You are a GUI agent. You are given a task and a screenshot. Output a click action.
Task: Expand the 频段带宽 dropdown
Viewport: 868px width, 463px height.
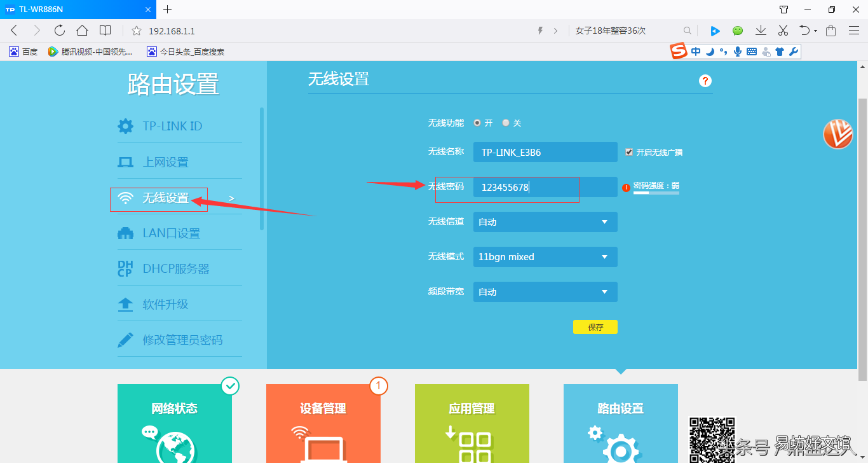click(x=545, y=292)
